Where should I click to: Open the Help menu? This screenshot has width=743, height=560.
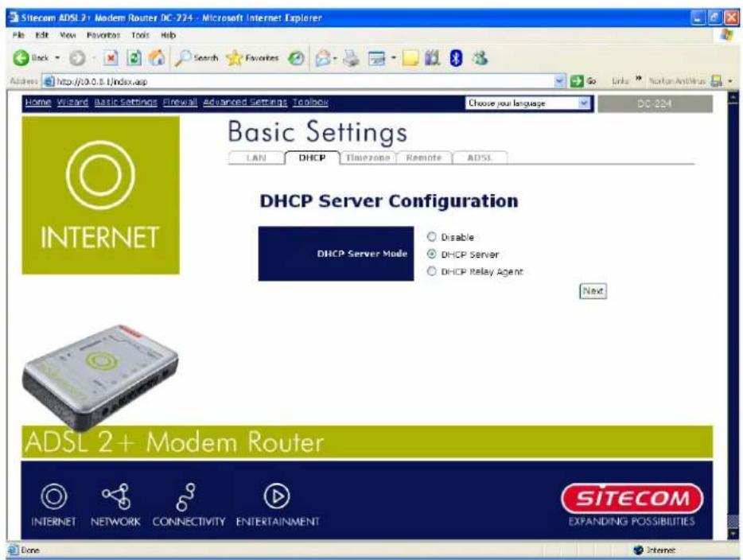[x=168, y=35]
